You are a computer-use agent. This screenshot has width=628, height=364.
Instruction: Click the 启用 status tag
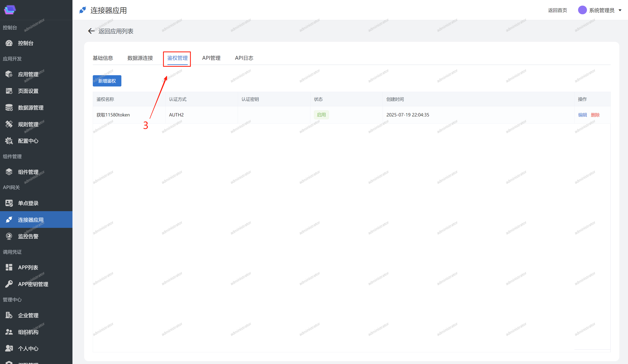321,115
